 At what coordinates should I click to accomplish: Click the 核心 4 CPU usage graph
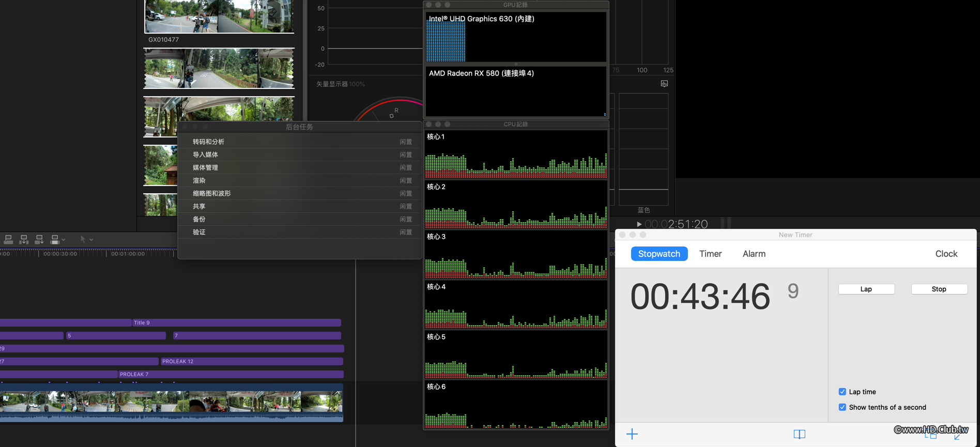(516, 305)
